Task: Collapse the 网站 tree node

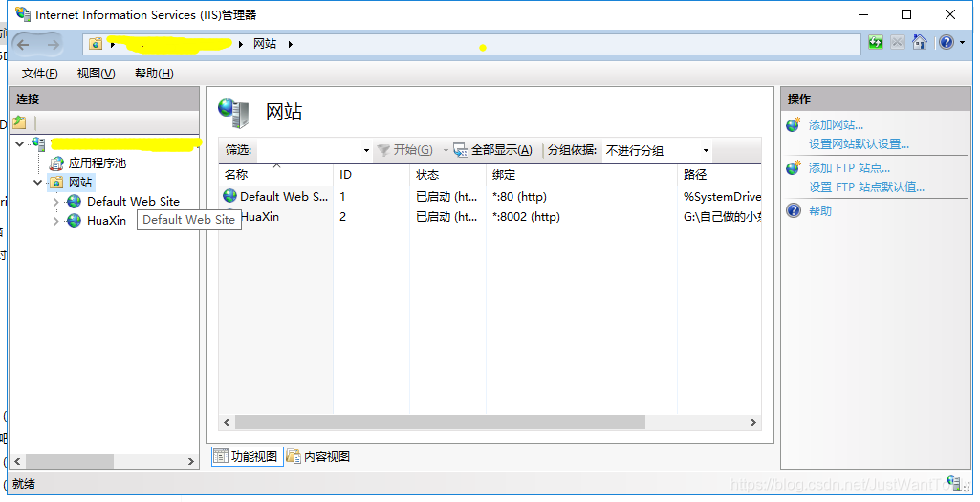Action: point(38,183)
